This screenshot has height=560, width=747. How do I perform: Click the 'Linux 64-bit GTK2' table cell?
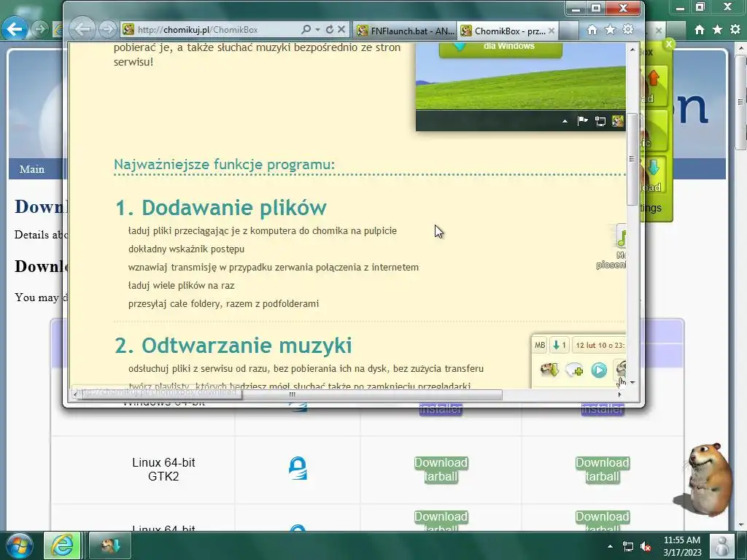click(163, 470)
